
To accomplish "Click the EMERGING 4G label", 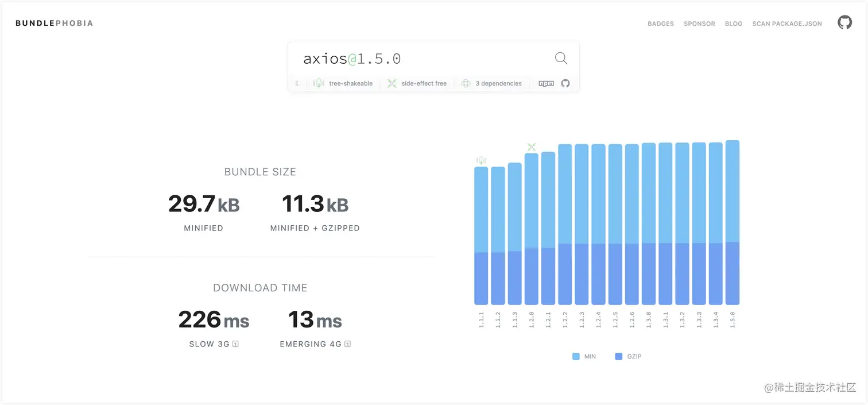I will 311,344.
